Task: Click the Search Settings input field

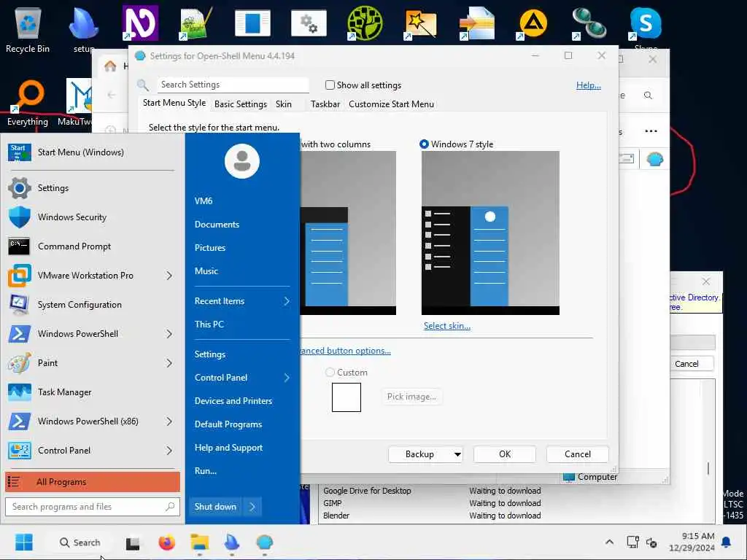Action: click(233, 85)
